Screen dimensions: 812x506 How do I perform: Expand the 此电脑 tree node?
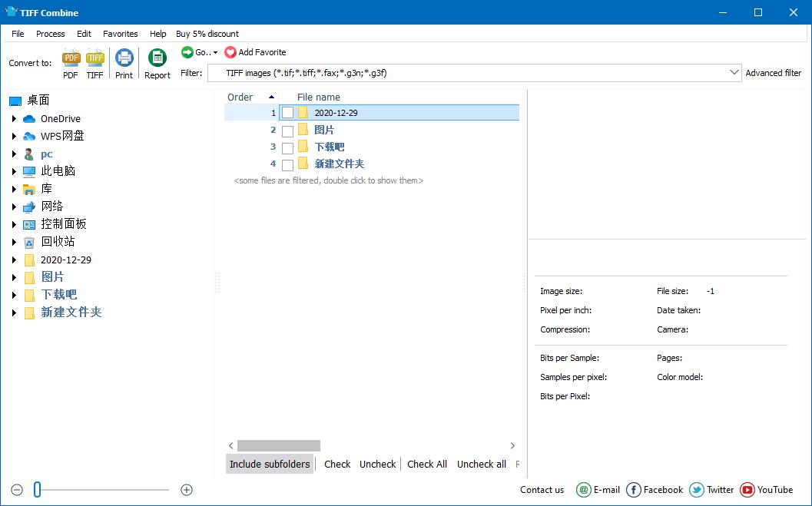[x=14, y=171]
